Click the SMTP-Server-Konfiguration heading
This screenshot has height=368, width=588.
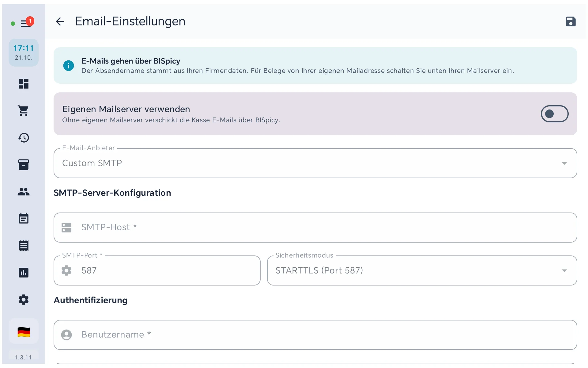pyautogui.click(x=112, y=193)
